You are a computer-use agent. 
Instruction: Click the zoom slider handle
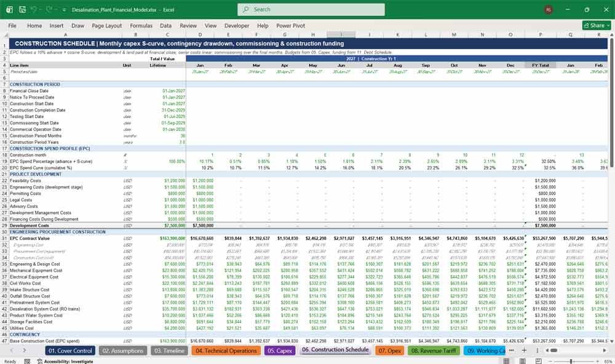click(x=571, y=361)
